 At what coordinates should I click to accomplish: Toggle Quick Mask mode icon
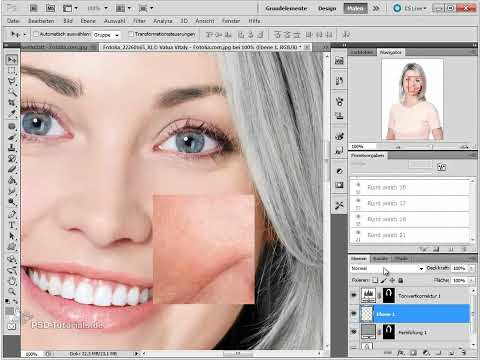12,327
